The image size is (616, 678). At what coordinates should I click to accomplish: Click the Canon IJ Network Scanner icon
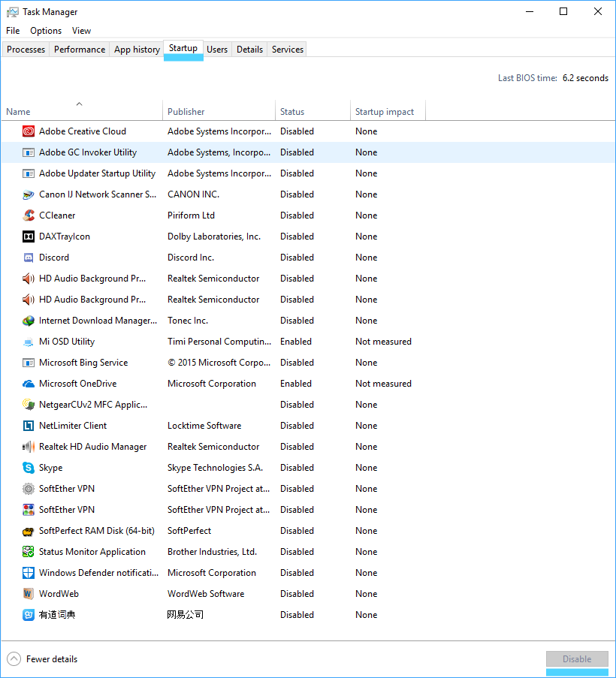point(28,194)
